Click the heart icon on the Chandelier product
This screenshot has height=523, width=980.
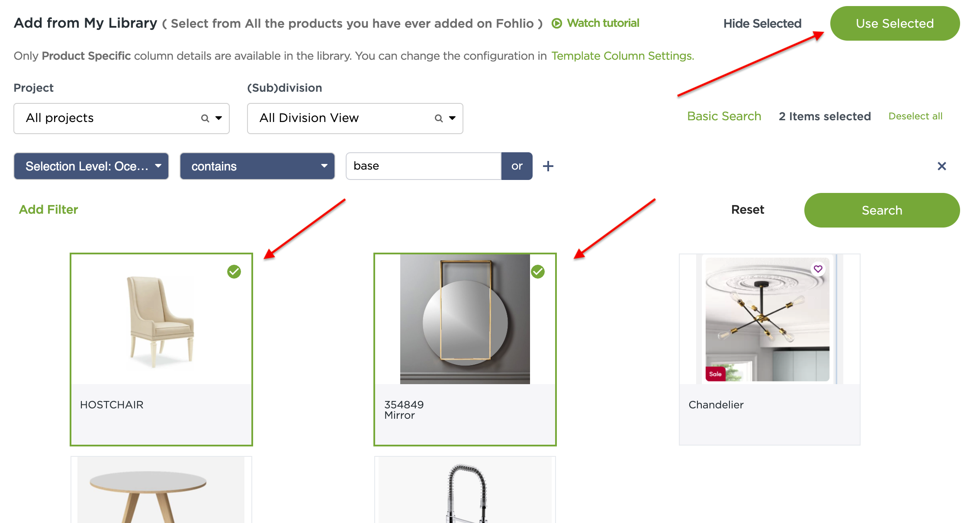click(x=818, y=269)
